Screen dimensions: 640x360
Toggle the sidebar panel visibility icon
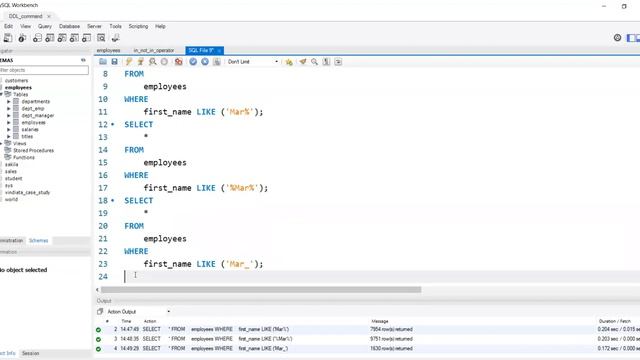tap(632, 38)
